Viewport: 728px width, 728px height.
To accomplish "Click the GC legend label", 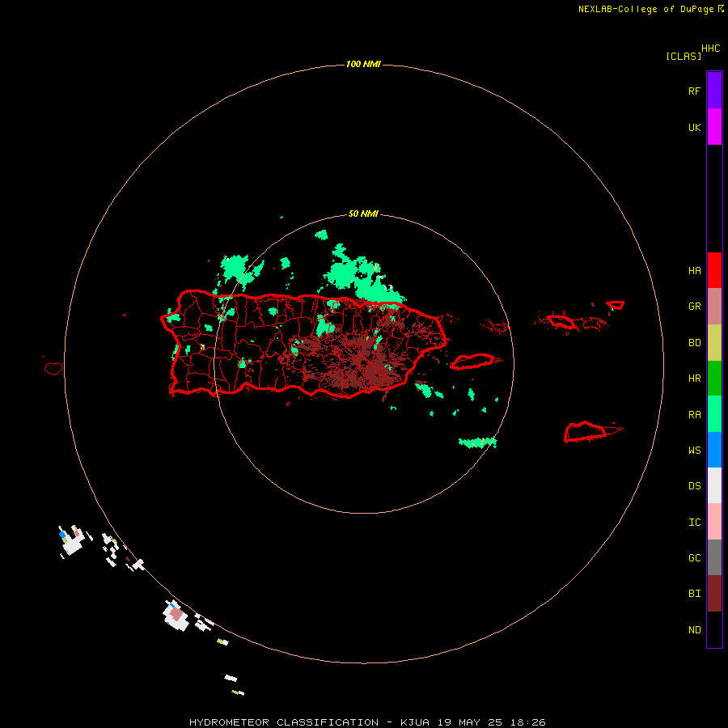I will pos(694,557).
